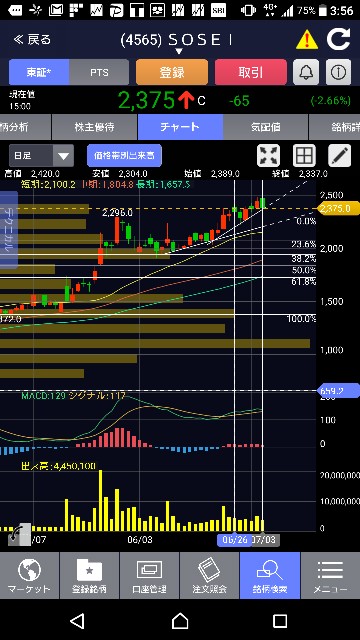Open the yellow warning triangle alert
The image size is (360, 640).
click(x=307, y=40)
